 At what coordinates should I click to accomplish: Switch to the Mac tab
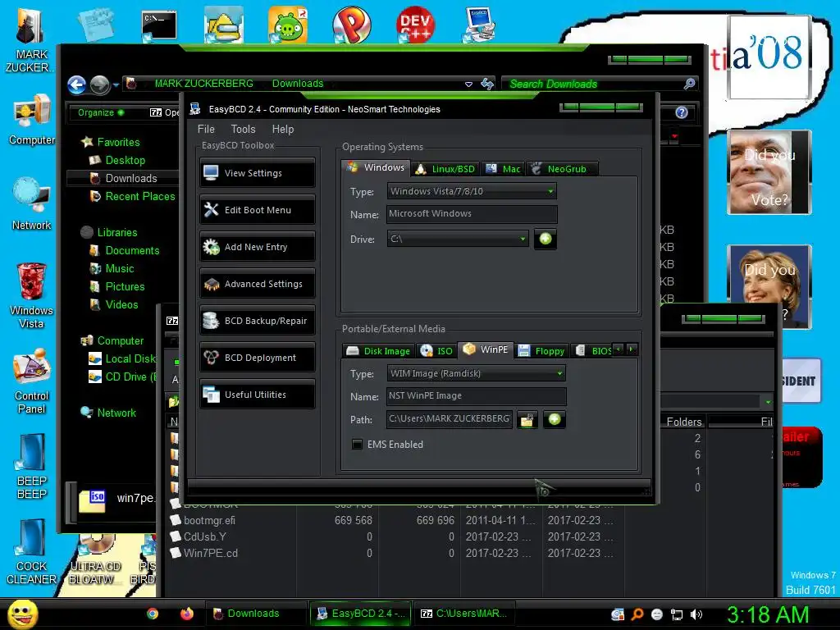coord(503,169)
